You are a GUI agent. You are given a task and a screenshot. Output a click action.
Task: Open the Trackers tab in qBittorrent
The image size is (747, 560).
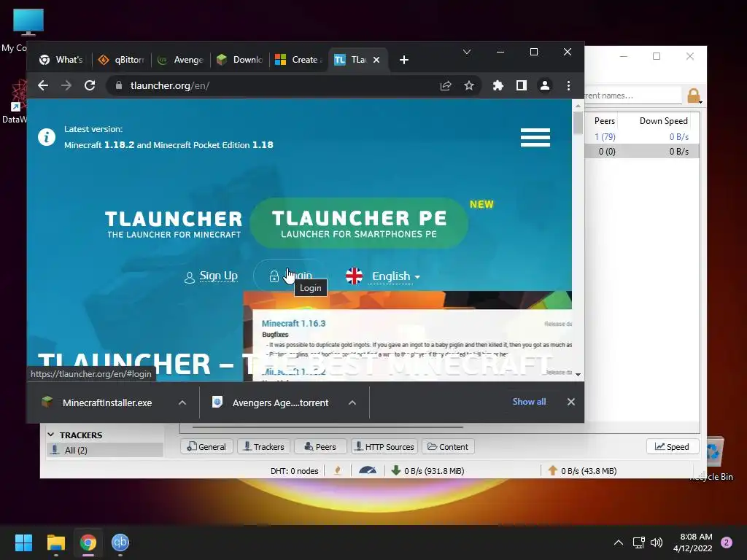pyautogui.click(x=263, y=447)
